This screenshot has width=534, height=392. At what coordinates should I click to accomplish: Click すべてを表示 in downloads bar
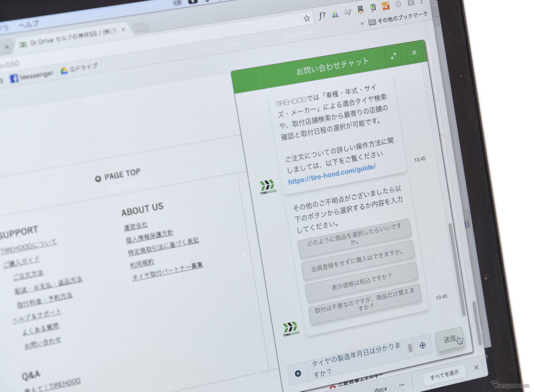pos(444,374)
